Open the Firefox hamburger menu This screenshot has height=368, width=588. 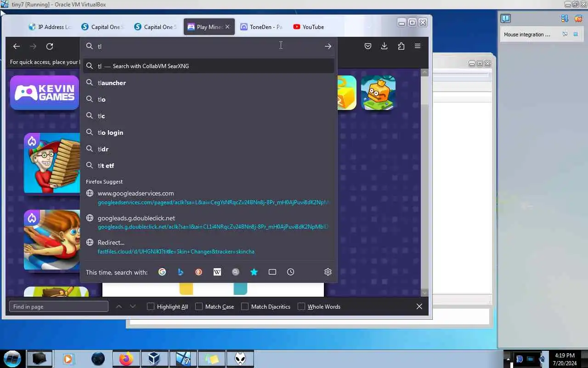[418, 46]
